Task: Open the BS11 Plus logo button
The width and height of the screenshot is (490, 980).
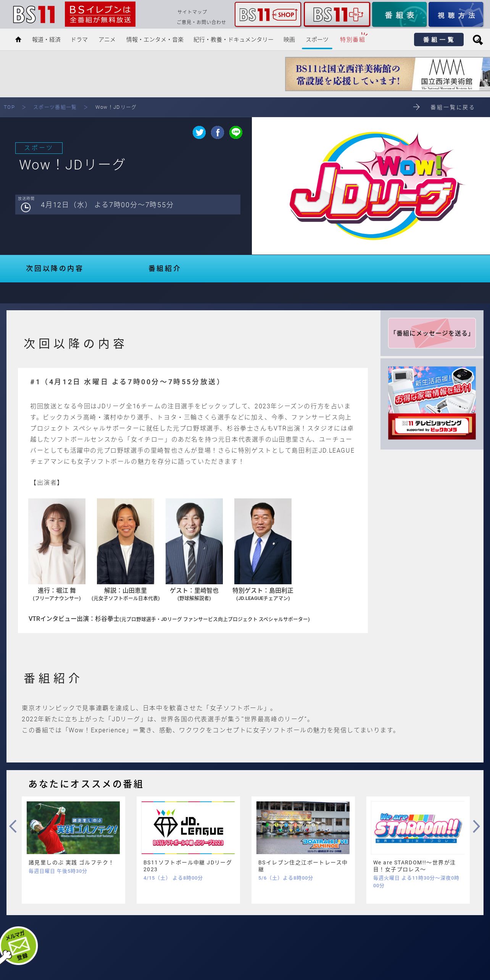Action: (337, 15)
